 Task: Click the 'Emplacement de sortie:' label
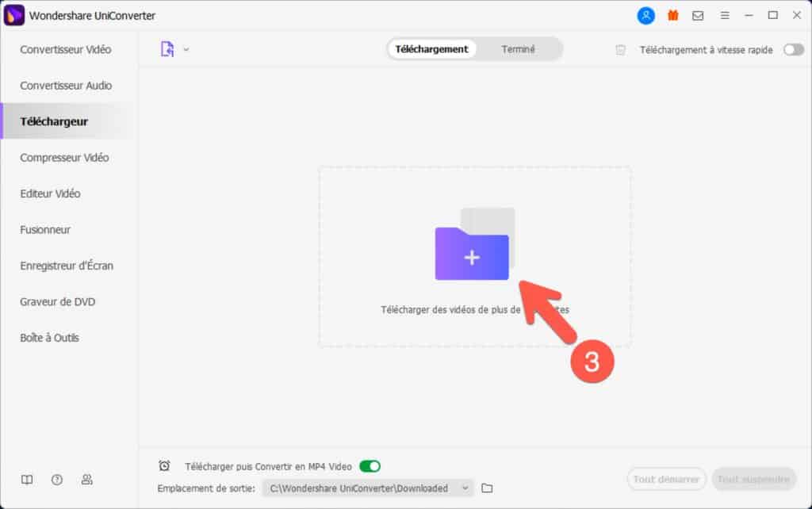click(x=206, y=488)
